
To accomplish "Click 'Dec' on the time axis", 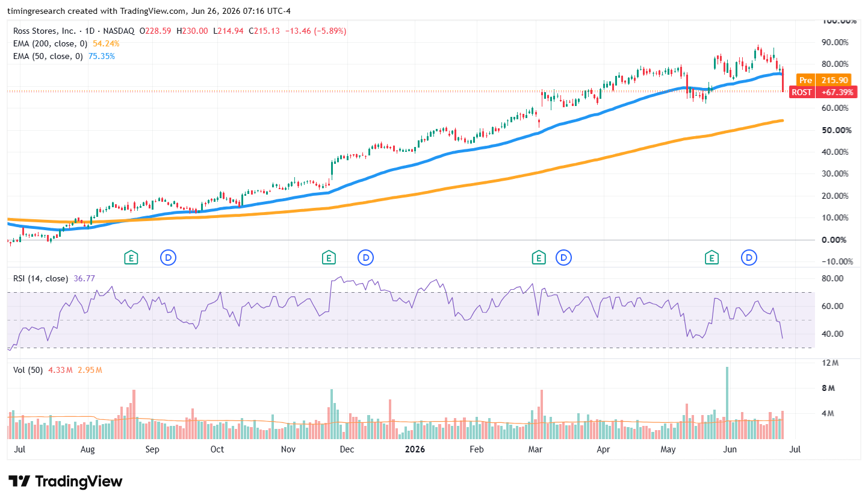I will (x=347, y=449).
